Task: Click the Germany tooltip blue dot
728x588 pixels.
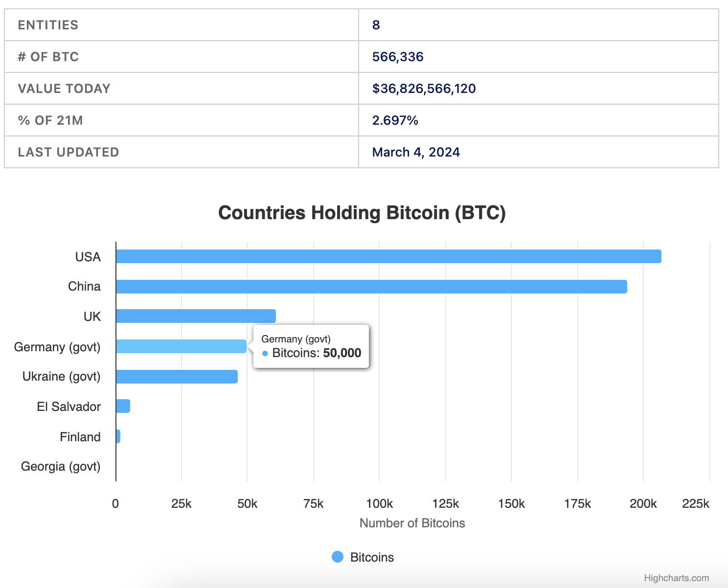Action: pyautogui.click(x=265, y=353)
